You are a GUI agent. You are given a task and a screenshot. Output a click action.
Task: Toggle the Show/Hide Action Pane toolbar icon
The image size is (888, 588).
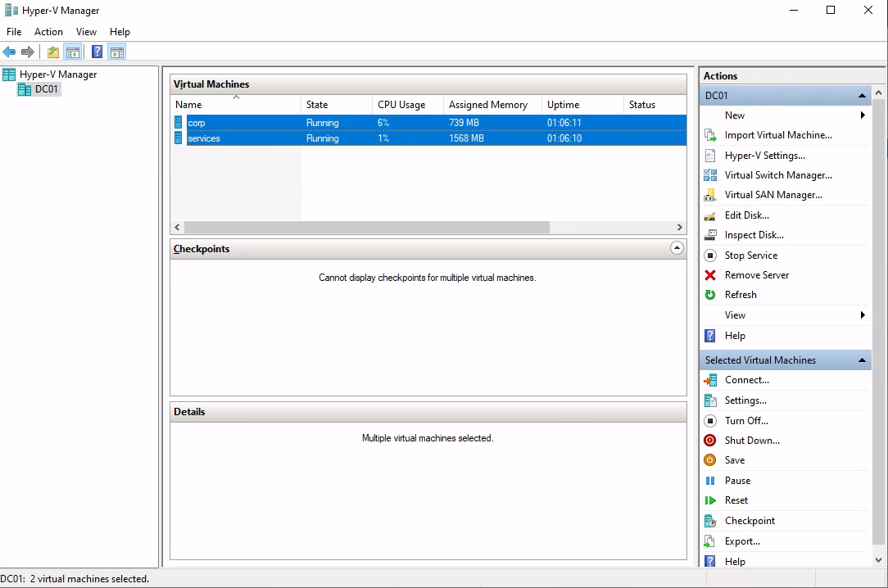[x=116, y=52]
